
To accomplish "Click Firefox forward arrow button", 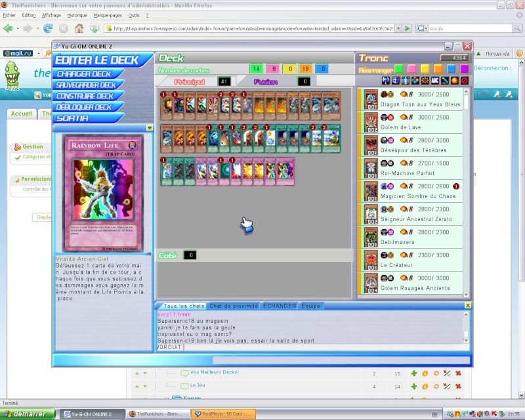I will 28,28.
